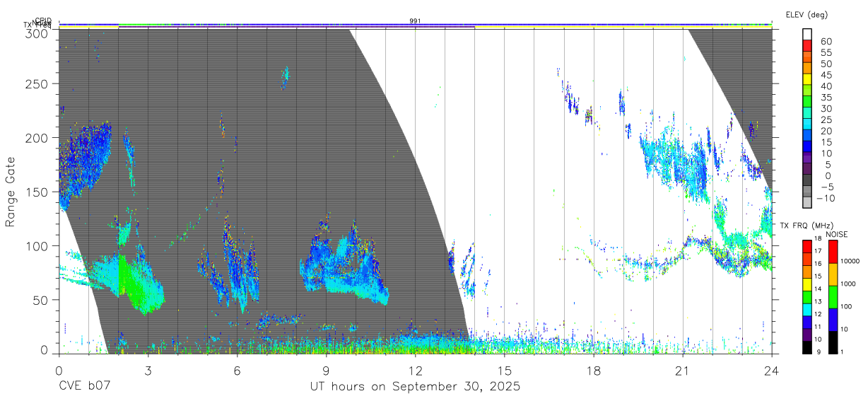This screenshot has width=868, height=401.
Task: Click the '50' range gate tick label
Action: [x=40, y=300]
